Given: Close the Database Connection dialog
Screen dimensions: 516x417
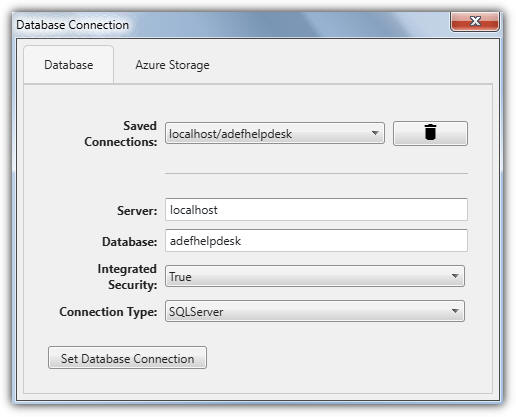Looking at the screenshot, I should [475, 21].
